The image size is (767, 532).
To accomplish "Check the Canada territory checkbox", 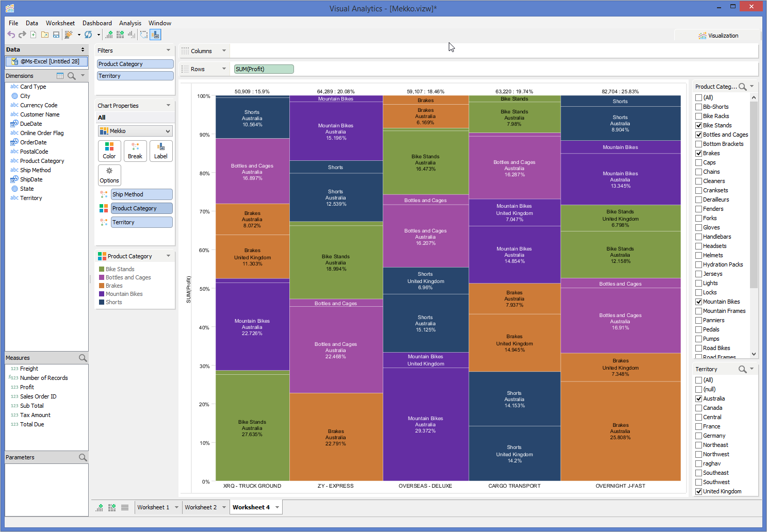I will [698, 408].
